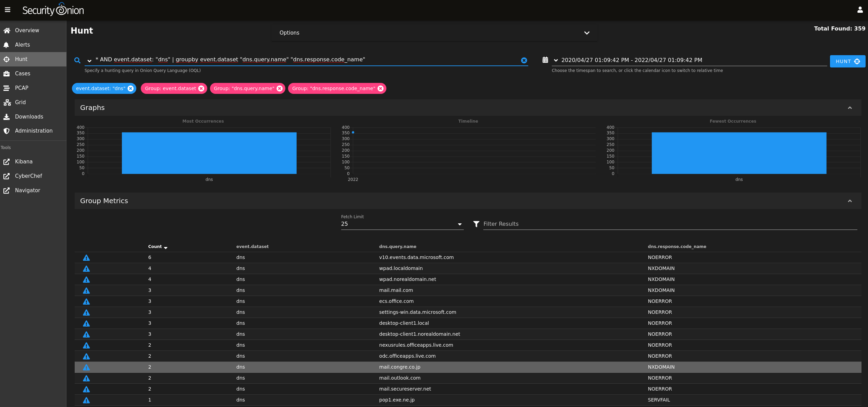Image resolution: width=868 pixels, height=407 pixels.
Task: Click the dns bar in Most Occurrences chart
Action: point(209,153)
